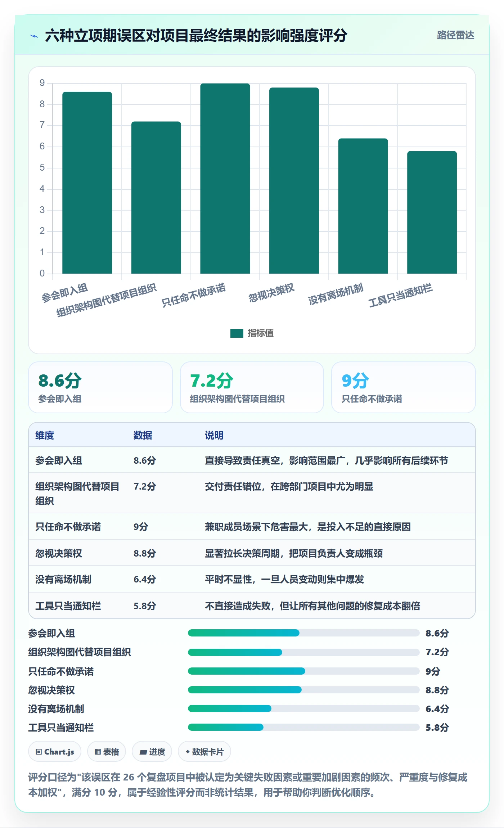Click the 说明 table column header
The height and width of the screenshot is (828, 504).
pos(214,435)
